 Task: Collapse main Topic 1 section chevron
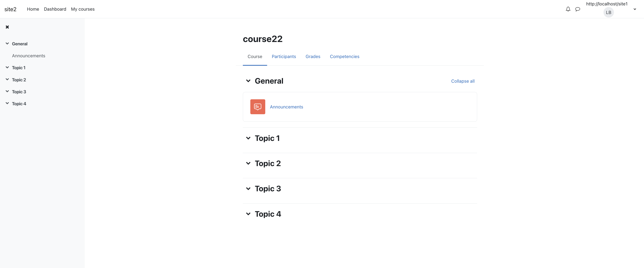tap(248, 138)
